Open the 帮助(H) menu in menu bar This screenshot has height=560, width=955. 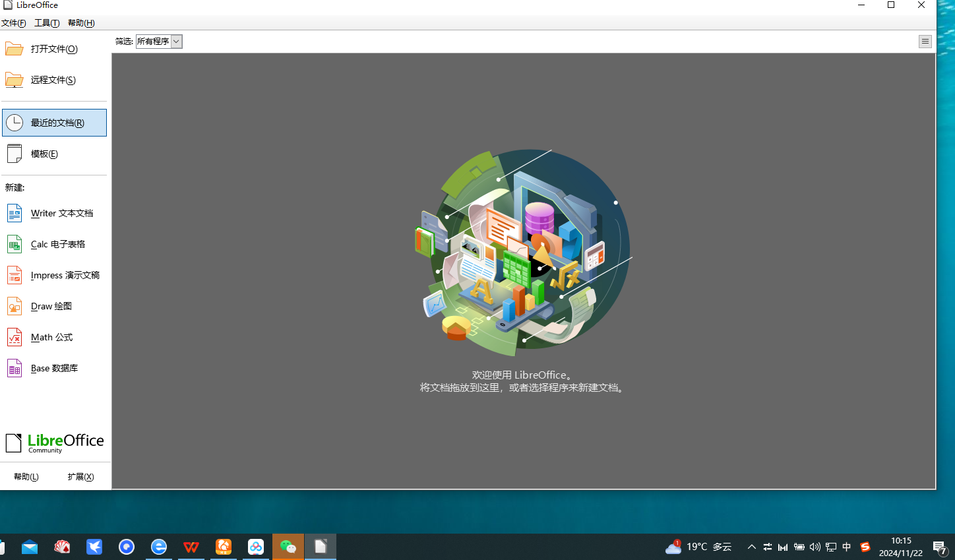click(x=81, y=23)
